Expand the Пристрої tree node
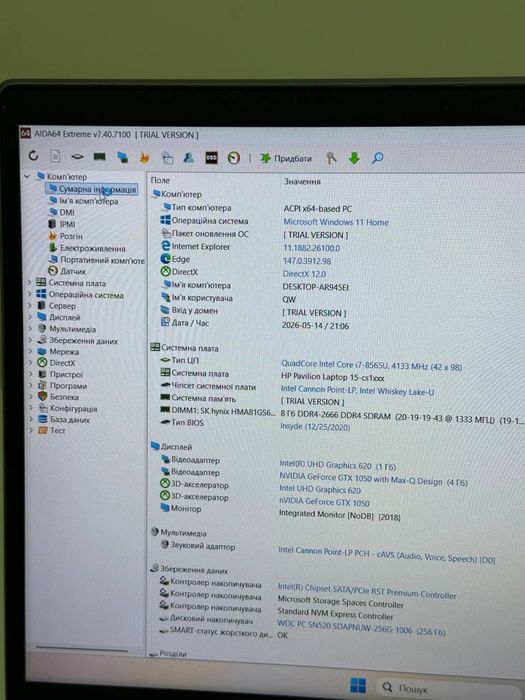 tap(31, 374)
